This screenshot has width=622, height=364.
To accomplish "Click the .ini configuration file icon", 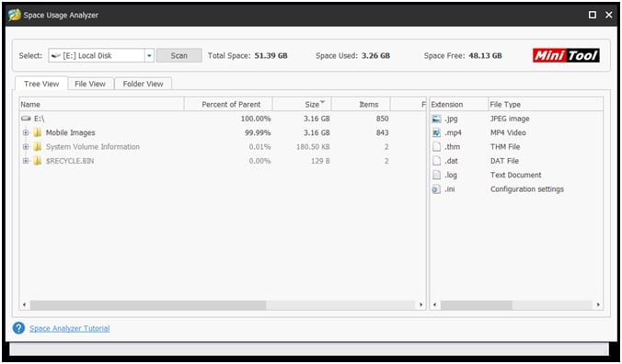I will 436,189.
